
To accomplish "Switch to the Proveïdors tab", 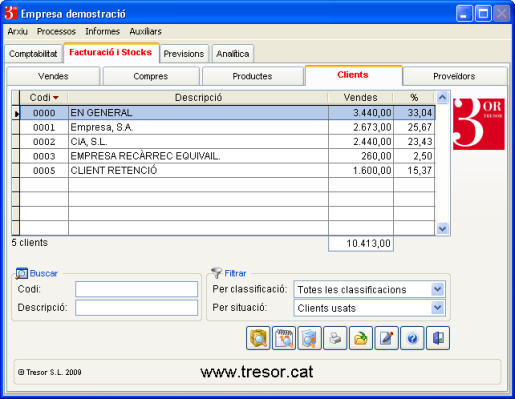I will coord(455,76).
